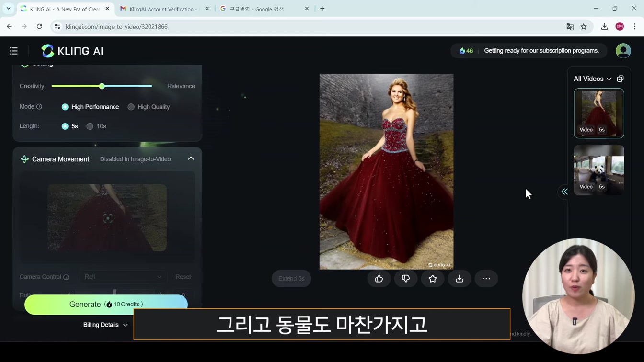Select 10s video length

pos(96,126)
